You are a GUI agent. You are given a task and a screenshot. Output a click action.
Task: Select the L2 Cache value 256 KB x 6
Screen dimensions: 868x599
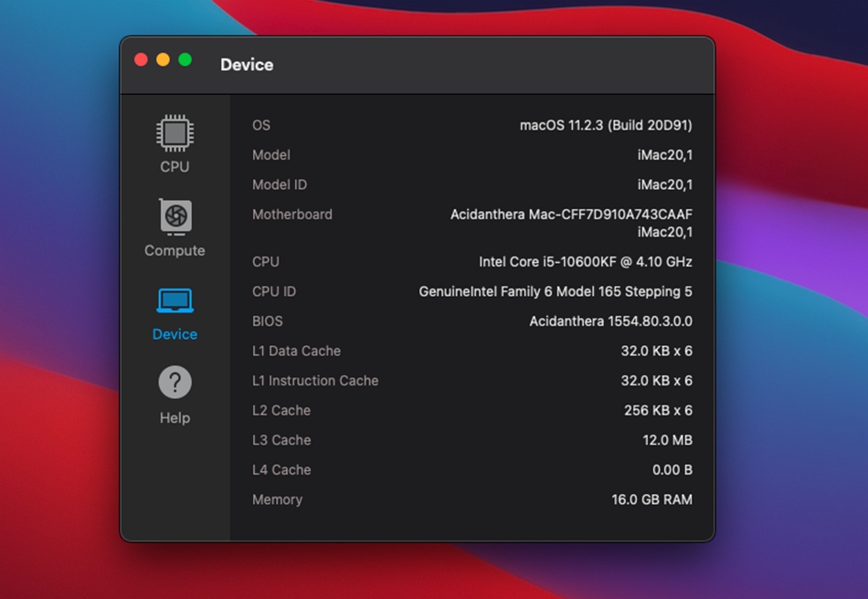(x=658, y=410)
